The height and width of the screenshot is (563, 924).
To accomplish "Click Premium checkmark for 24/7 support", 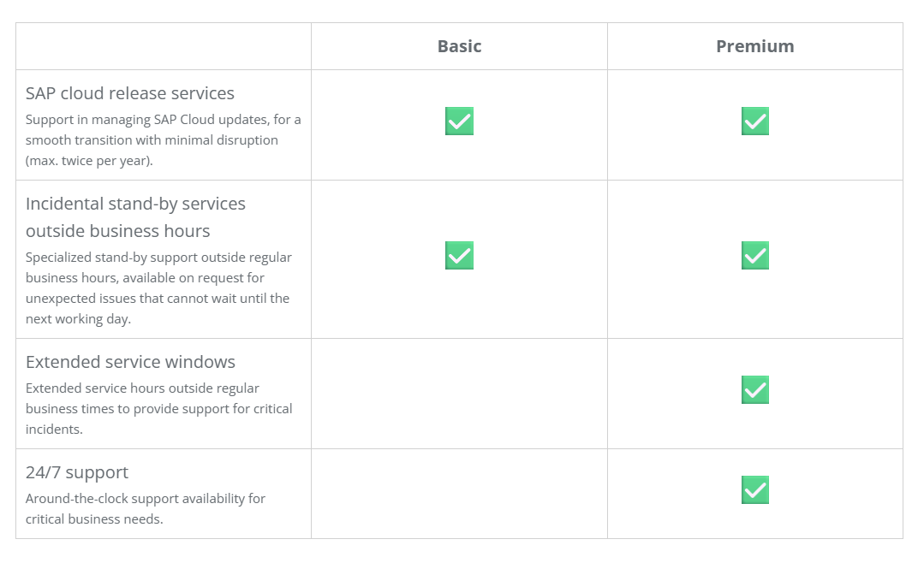I will click(x=755, y=490).
